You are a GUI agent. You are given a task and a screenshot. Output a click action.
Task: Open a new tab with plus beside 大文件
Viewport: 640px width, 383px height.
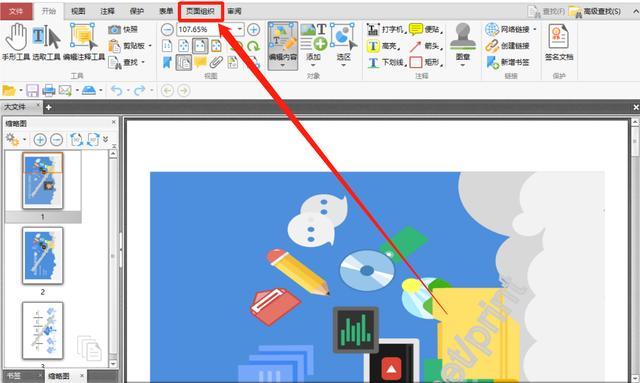coord(48,107)
